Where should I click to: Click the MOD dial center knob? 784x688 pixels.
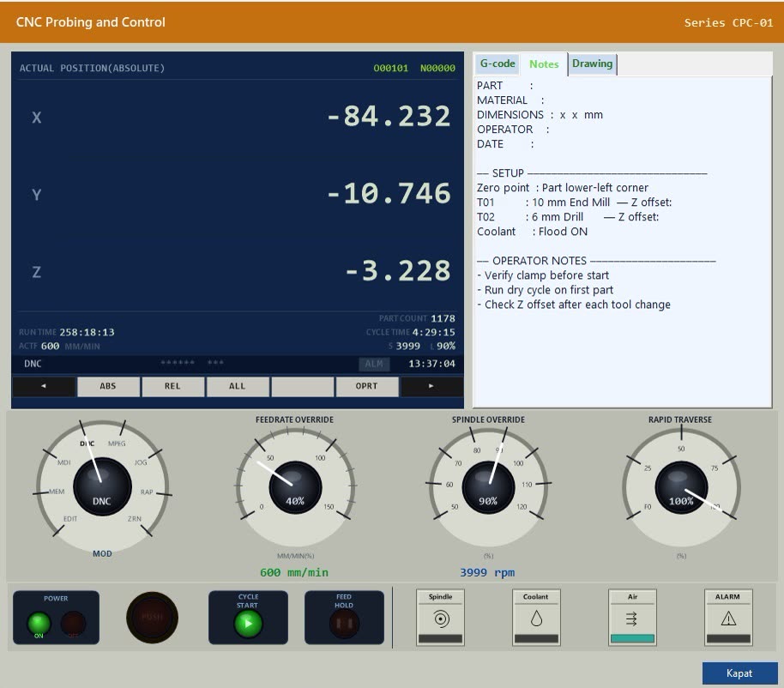click(x=102, y=486)
